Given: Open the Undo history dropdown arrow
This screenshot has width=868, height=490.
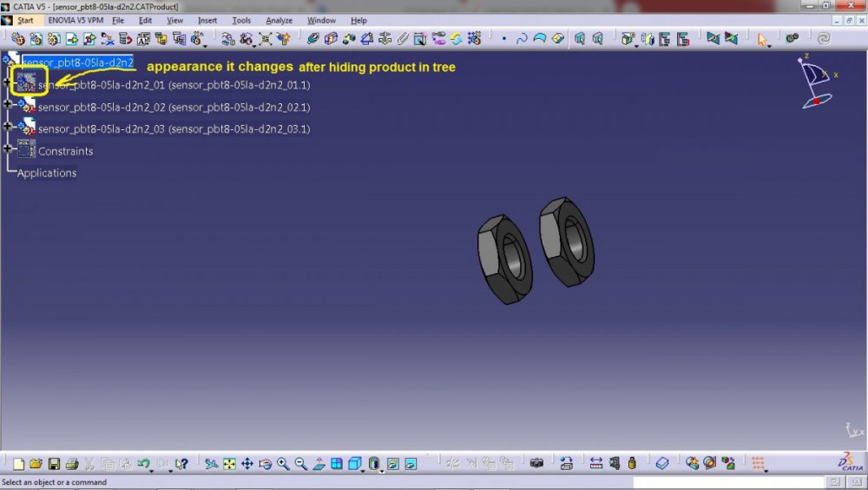Looking at the screenshot, I should (x=153, y=469).
